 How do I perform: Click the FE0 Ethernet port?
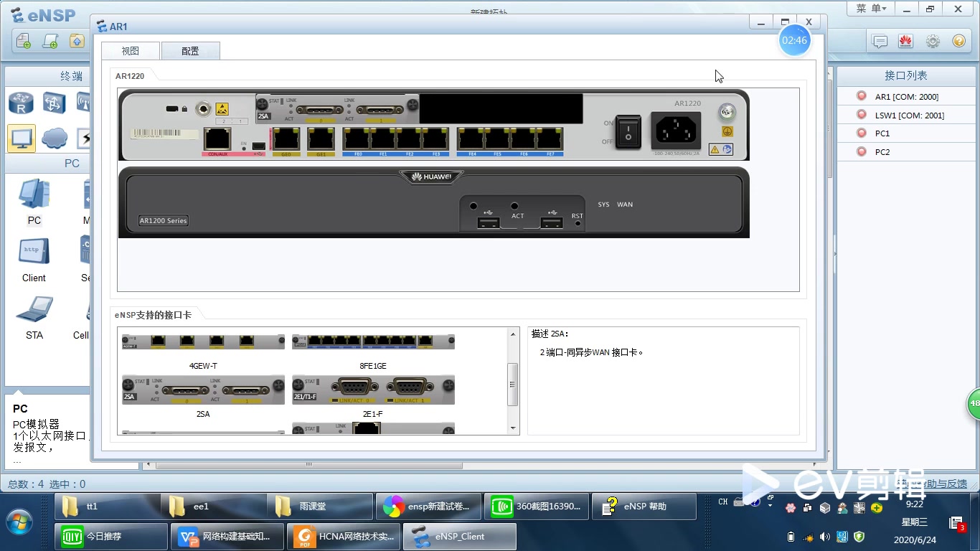point(357,138)
